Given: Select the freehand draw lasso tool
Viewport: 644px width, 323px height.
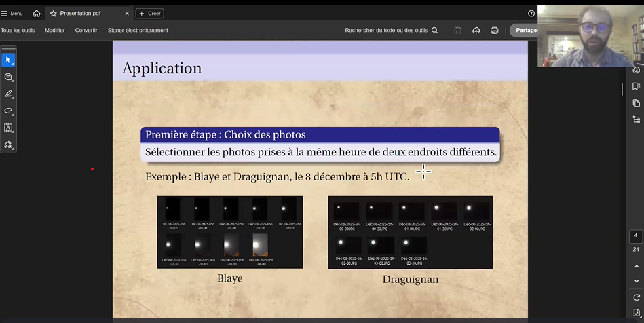Looking at the screenshot, I should click(x=8, y=111).
